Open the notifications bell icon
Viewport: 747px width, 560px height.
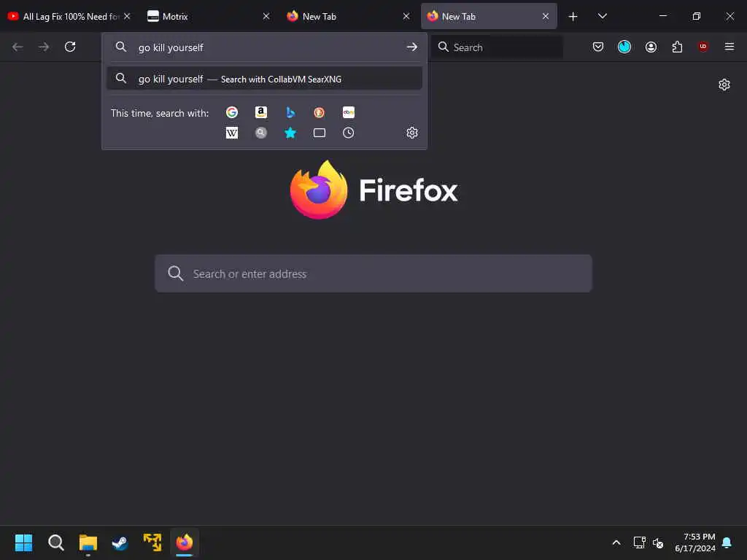click(x=727, y=542)
